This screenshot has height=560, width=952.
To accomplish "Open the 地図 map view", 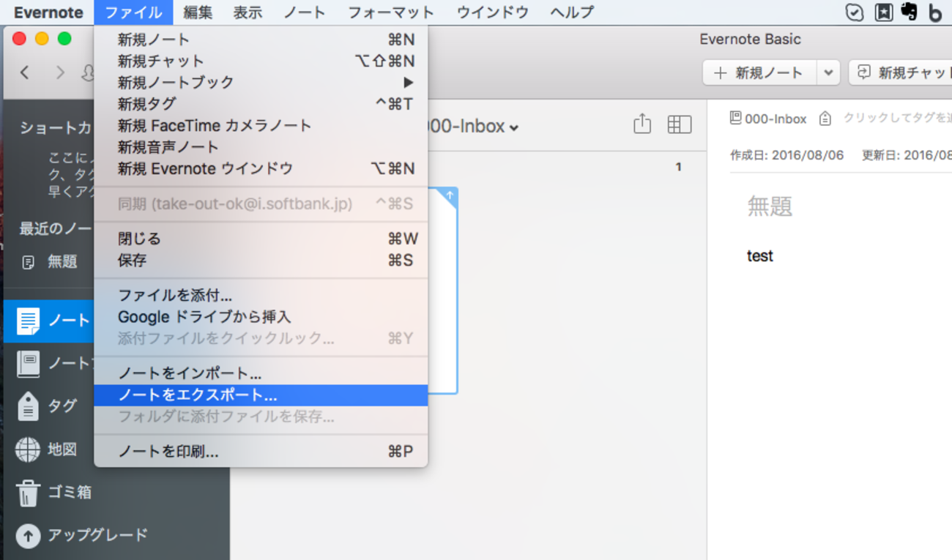I will (48, 449).
